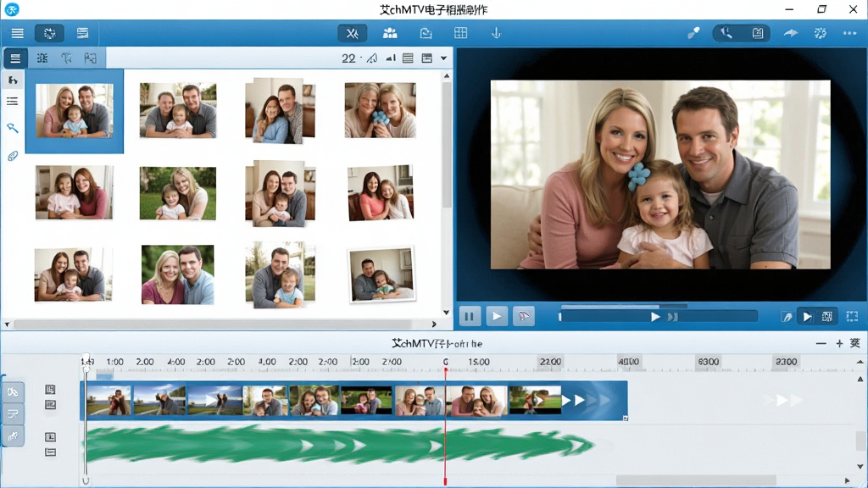Click the library horizontal scrollbar right arrow
Viewport: 868px width, 488px height.
(434, 324)
